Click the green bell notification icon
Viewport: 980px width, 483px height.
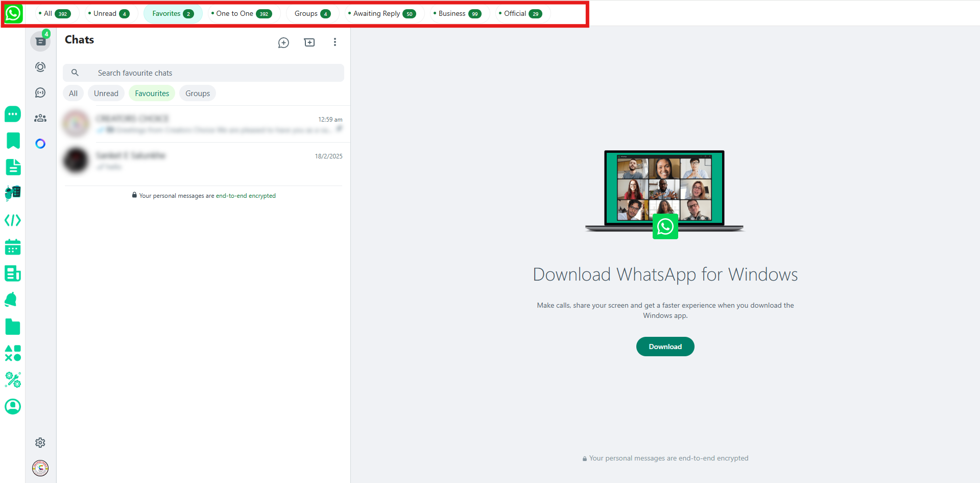pyautogui.click(x=11, y=300)
